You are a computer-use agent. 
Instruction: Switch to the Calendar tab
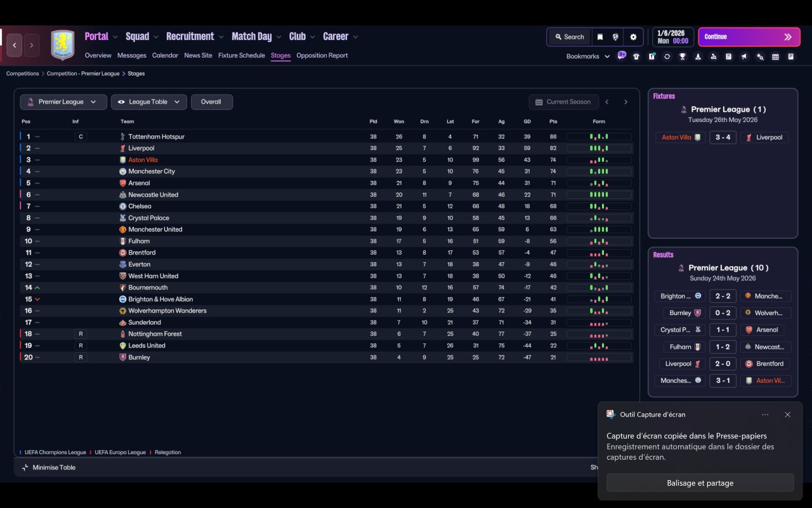coord(165,55)
